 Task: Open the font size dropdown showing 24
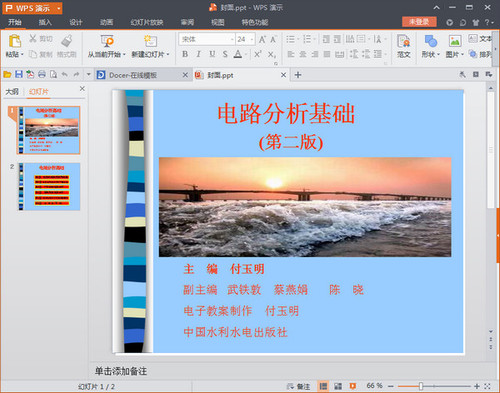[252, 39]
